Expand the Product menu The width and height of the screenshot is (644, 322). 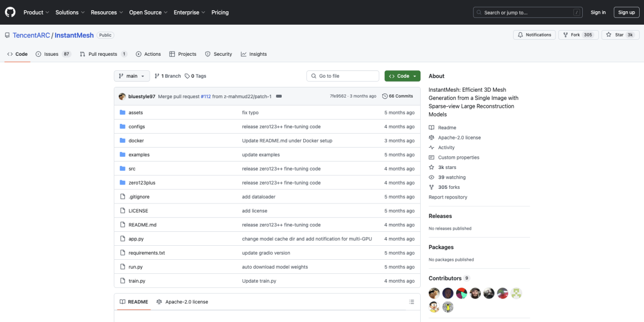36,12
